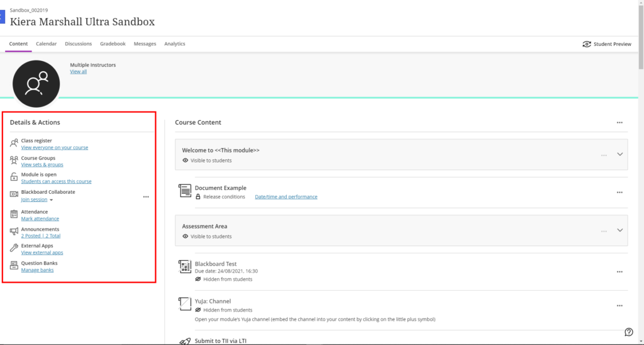Click the padlock beside Release conditions
Image resolution: width=644 pixels, height=345 pixels.
click(198, 197)
